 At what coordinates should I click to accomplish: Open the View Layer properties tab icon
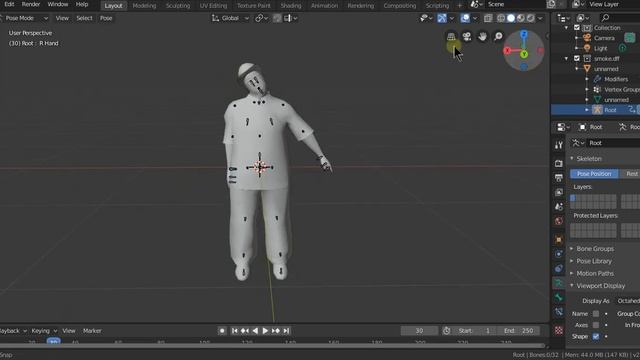click(x=559, y=192)
